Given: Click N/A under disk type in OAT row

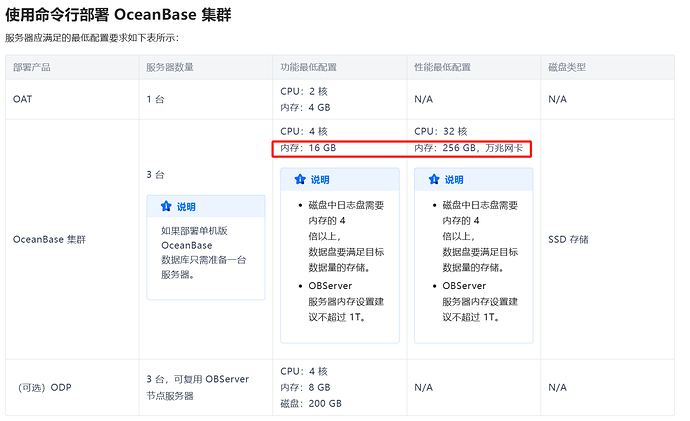Looking at the screenshot, I should [x=557, y=99].
